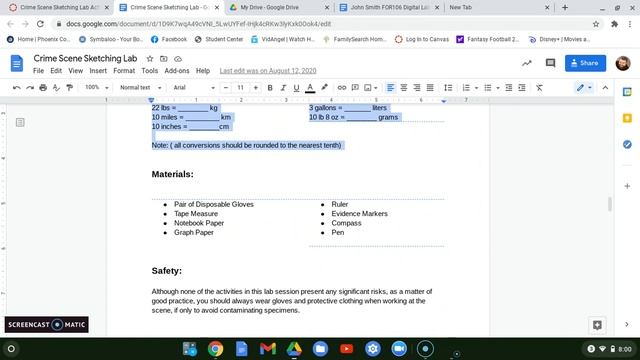The height and width of the screenshot is (360, 640).
Task: Open Chrome from the shelf
Action: pyautogui.click(x=215, y=349)
